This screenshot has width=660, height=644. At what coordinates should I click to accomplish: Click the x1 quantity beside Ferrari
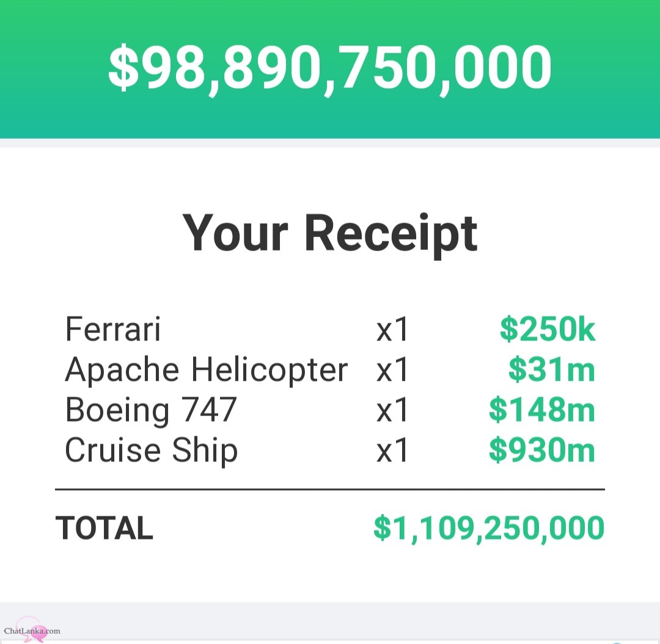point(392,329)
